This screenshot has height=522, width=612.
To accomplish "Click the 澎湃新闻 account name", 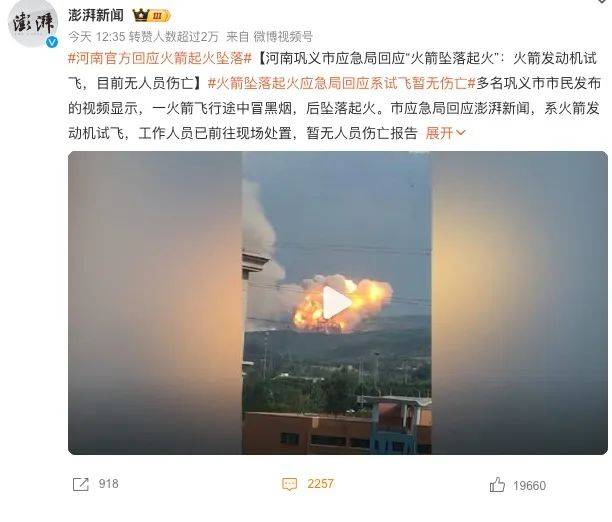I will point(96,16).
